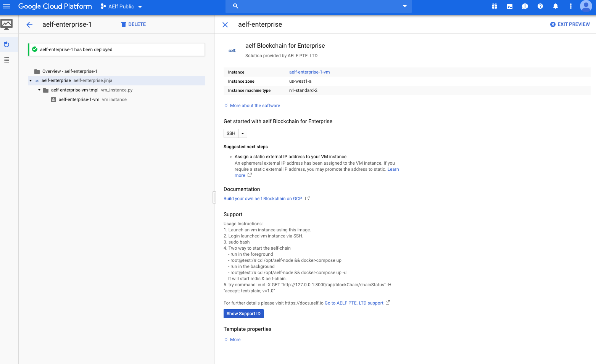The image size is (596, 364).
Task: Click 'aelf Blockchain for Enterprise' heading
Action: 285,46
